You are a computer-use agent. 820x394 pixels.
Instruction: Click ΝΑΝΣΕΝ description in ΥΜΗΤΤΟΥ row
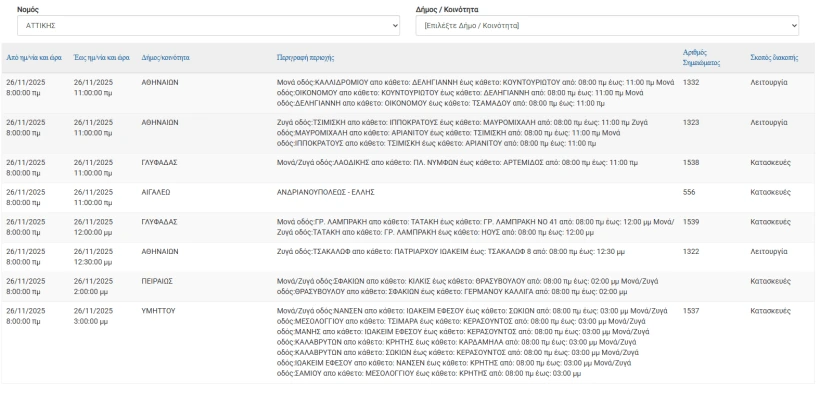point(472,342)
